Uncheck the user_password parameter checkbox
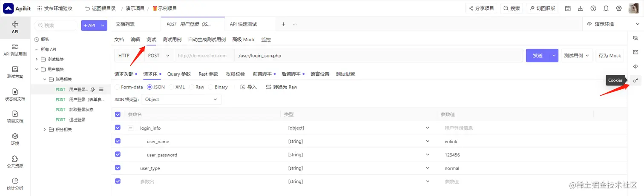This screenshot has width=644, height=196. tap(118, 154)
